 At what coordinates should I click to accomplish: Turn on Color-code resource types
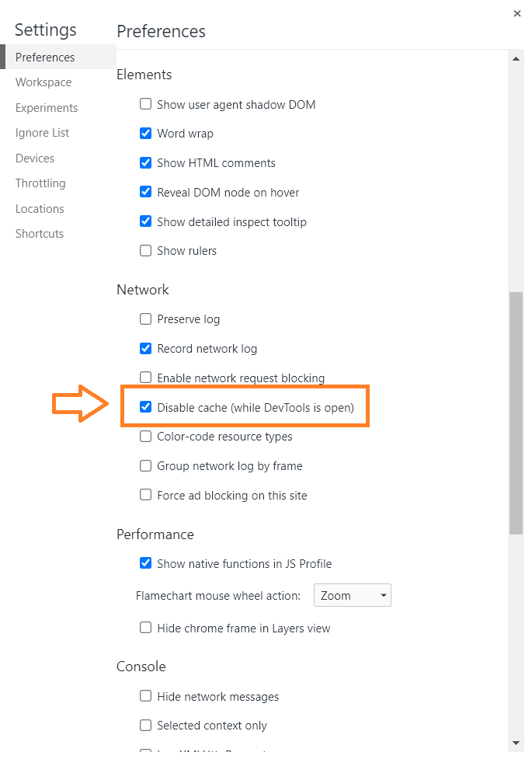pos(145,437)
